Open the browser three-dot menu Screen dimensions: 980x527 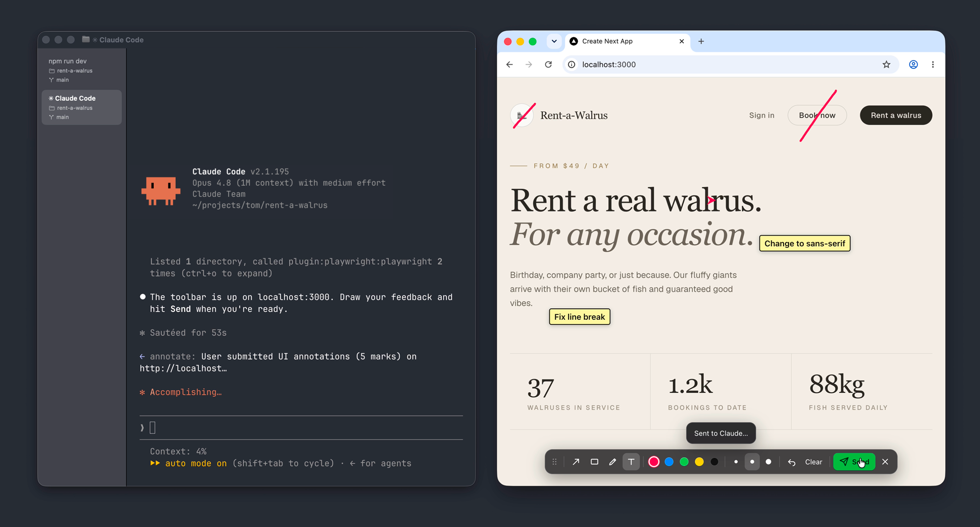[x=933, y=65]
